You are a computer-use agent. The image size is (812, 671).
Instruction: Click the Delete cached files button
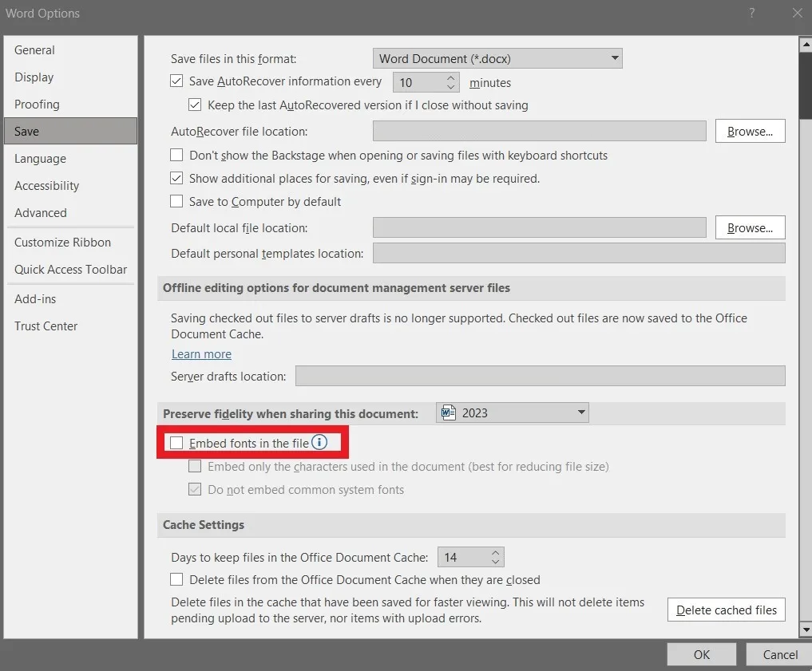tap(726, 610)
